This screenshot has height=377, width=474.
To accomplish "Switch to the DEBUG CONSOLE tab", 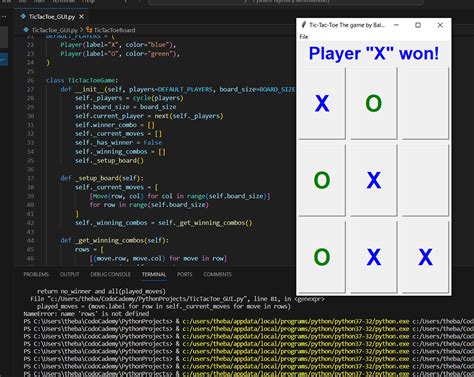I will 110,274.
